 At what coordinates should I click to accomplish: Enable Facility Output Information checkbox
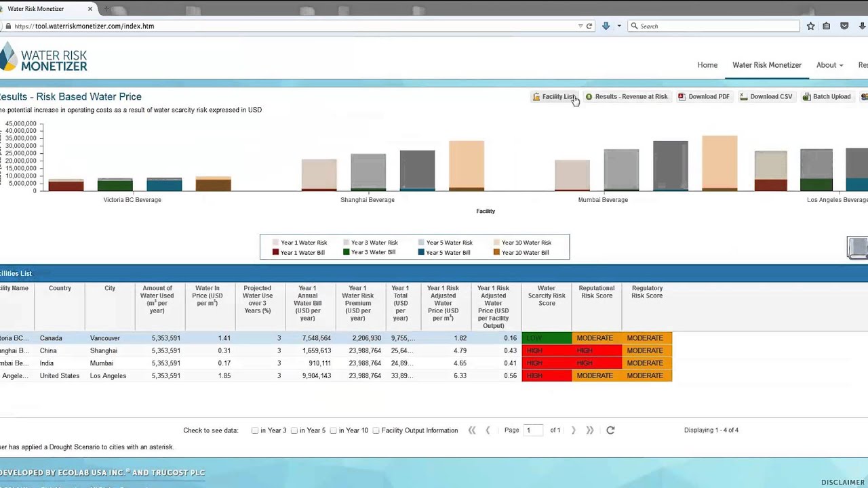[376, 430]
